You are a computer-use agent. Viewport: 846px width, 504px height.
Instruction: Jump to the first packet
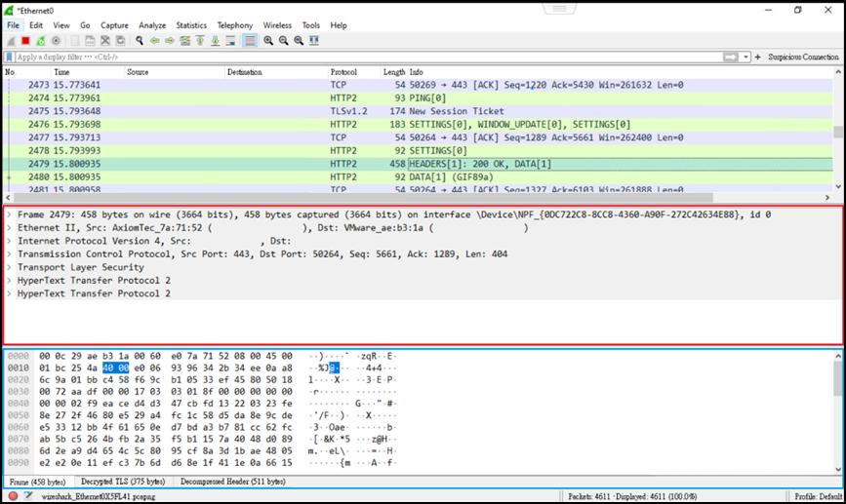click(x=200, y=41)
